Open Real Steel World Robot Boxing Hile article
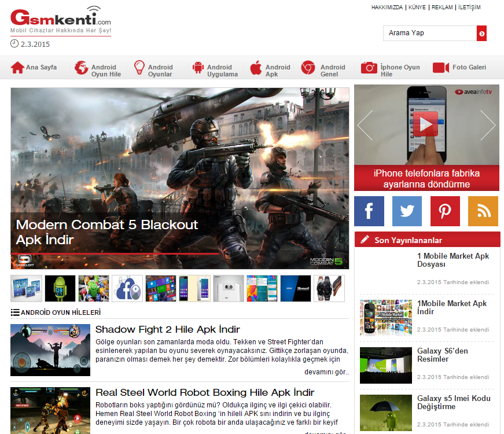Screen dimensions: 504x434 point(205,392)
